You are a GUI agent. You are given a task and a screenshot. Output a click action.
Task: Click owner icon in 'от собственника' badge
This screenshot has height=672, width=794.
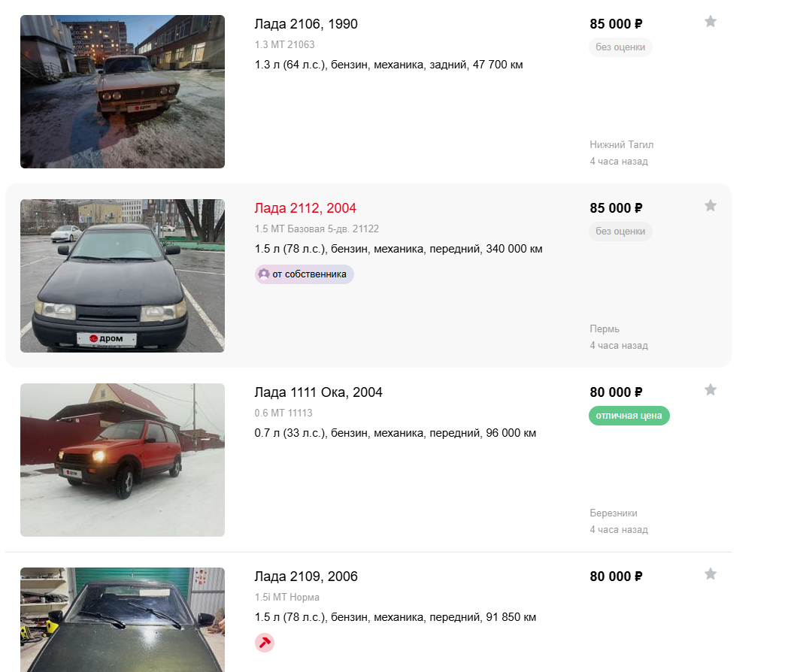263,274
